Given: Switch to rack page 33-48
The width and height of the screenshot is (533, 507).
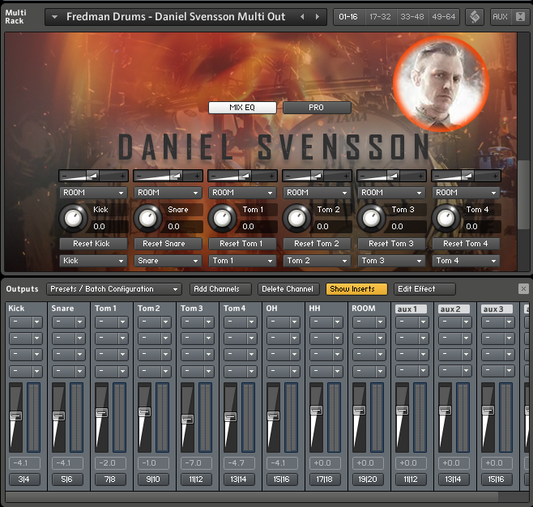Looking at the screenshot, I should click(x=412, y=17).
